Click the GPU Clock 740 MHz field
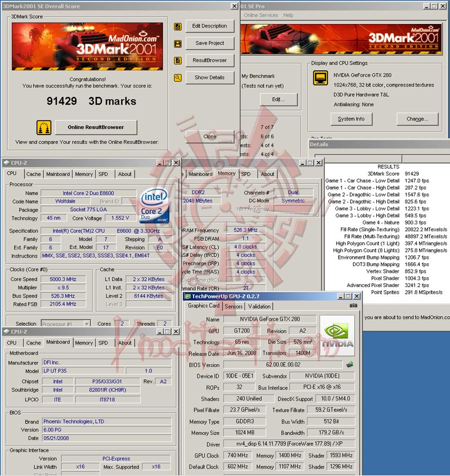Viewport: 450px width, 476px height. tap(237, 455)
